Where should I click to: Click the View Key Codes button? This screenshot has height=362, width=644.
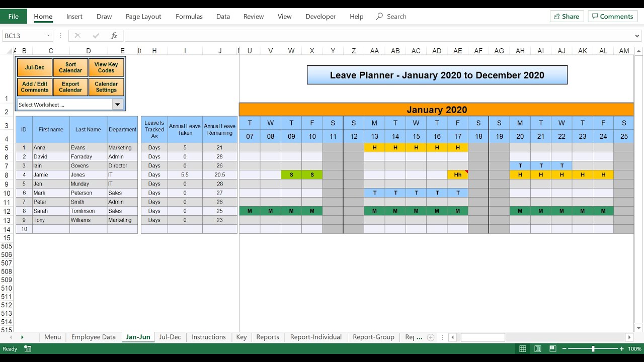(106, 67)
